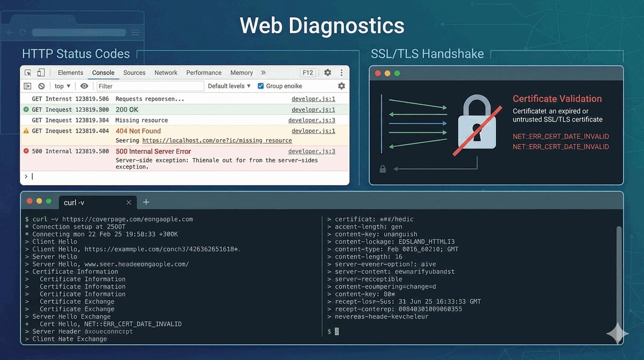
Task: Focus the console Filter input field
Action: click(150, 86)
